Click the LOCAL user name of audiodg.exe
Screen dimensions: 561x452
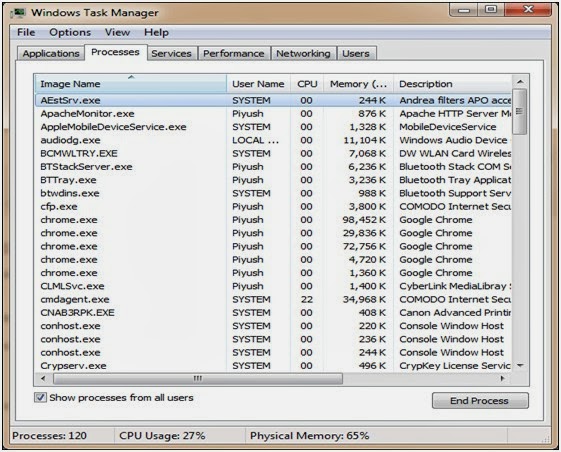click(x=255, y=140)
